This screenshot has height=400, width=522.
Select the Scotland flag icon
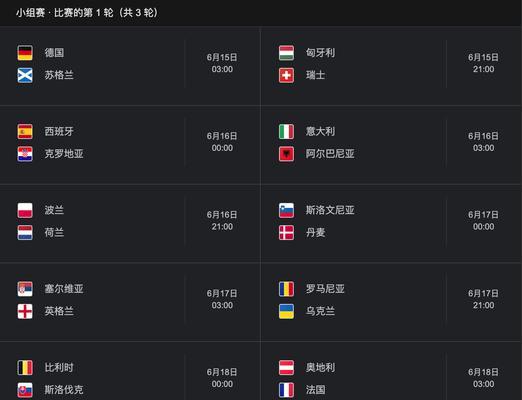[x=25, y=75]
